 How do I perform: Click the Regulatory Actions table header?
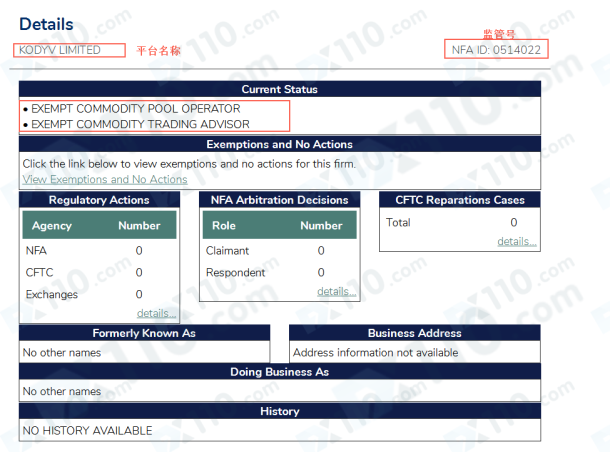coord(99,200)
